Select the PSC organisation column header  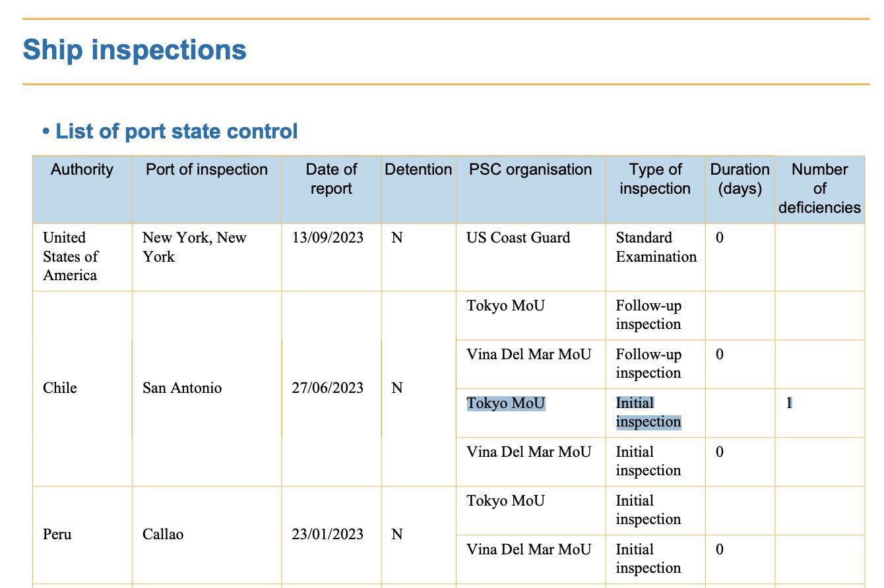530,169
